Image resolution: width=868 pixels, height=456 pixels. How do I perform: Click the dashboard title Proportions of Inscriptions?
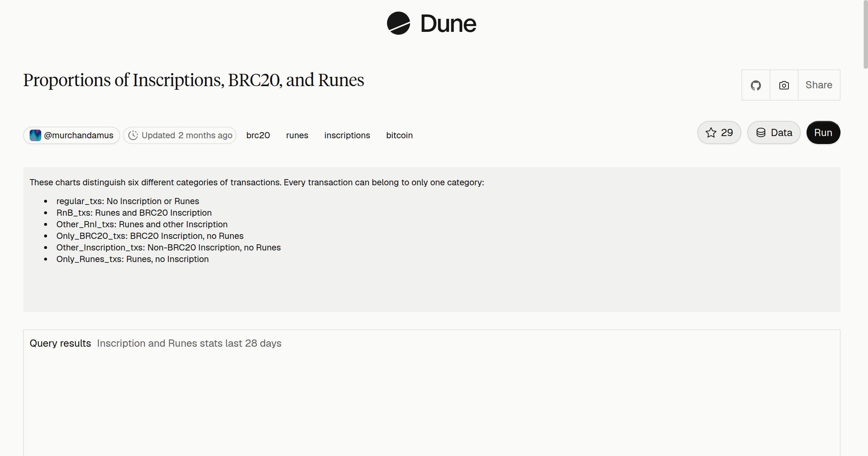click(x=193, y=80)
